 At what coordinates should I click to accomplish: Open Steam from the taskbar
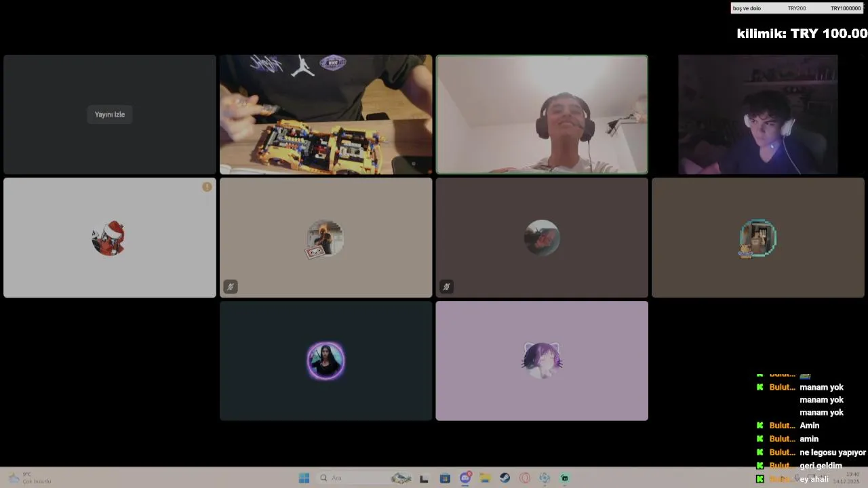click(x=505, y=478)
